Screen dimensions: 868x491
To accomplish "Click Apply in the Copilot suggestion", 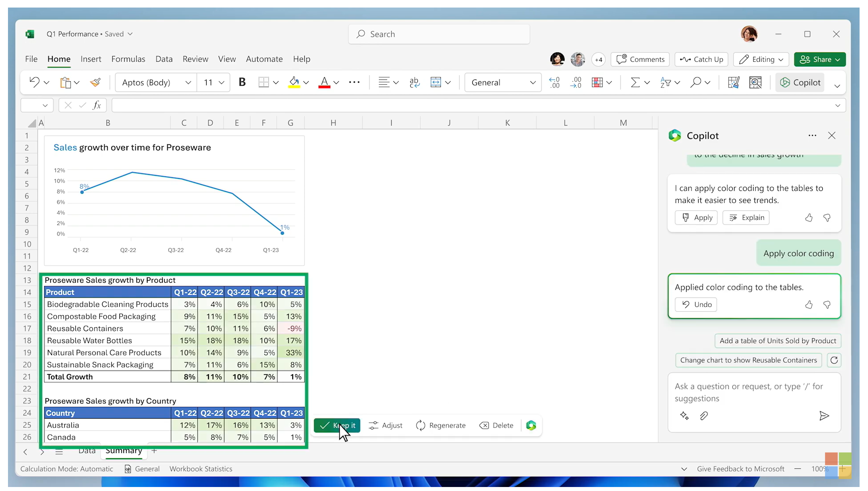I will (x=696, y=218).
